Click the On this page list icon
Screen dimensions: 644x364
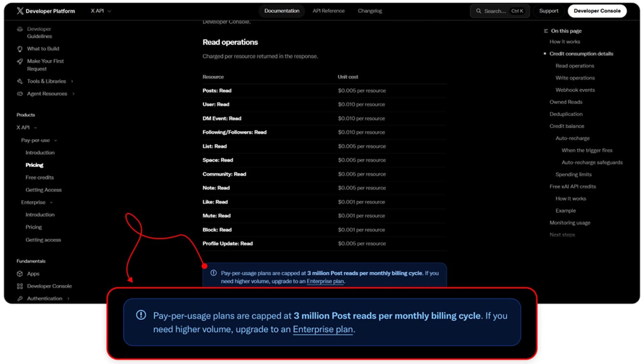pos(546,31)
